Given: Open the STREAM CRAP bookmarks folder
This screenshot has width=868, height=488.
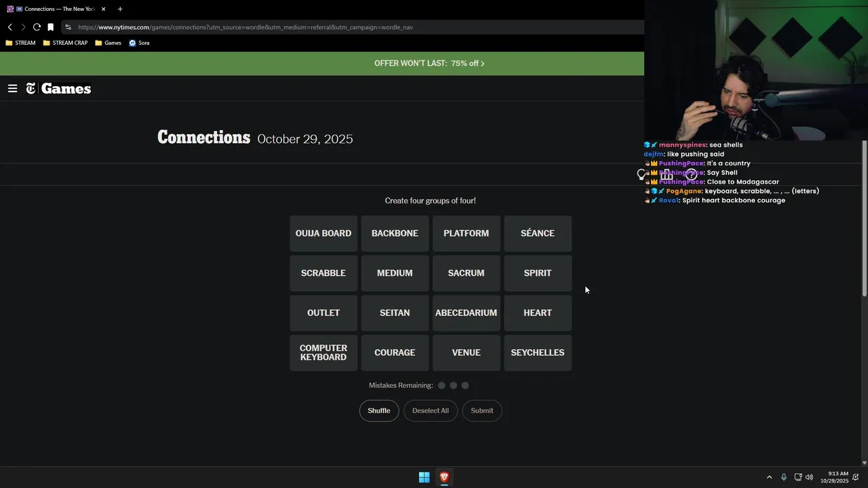Looking at the screenshot, I should coord(65,43).
